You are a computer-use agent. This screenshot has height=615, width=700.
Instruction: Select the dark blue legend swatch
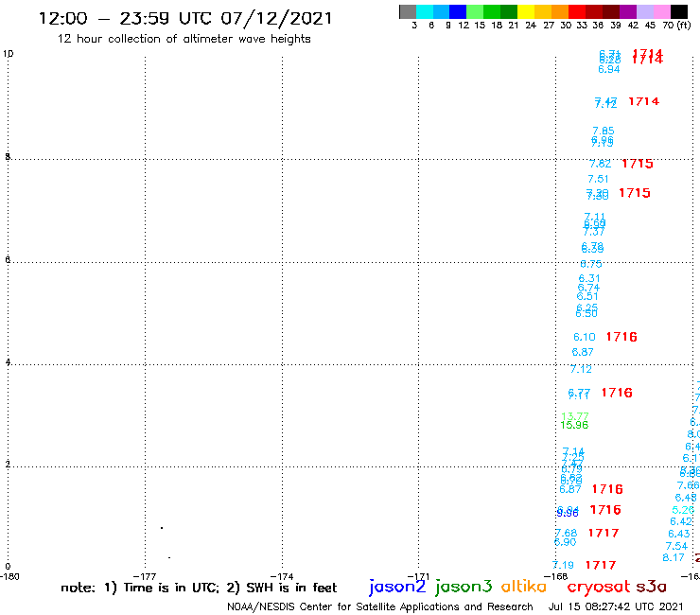click(458, 11)
